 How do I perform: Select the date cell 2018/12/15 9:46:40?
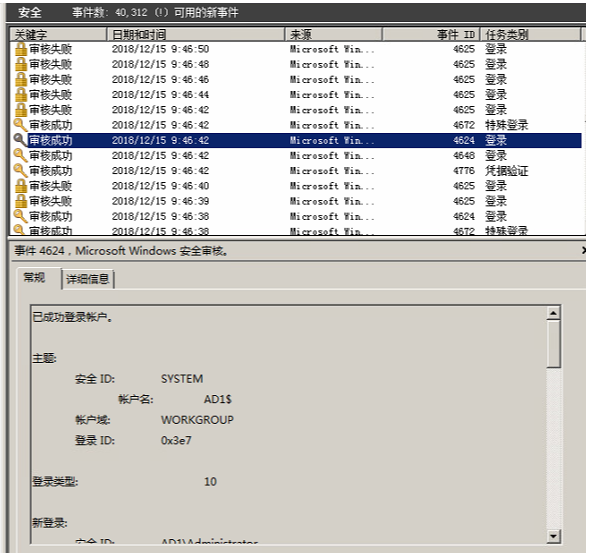[x=160, y=186]
